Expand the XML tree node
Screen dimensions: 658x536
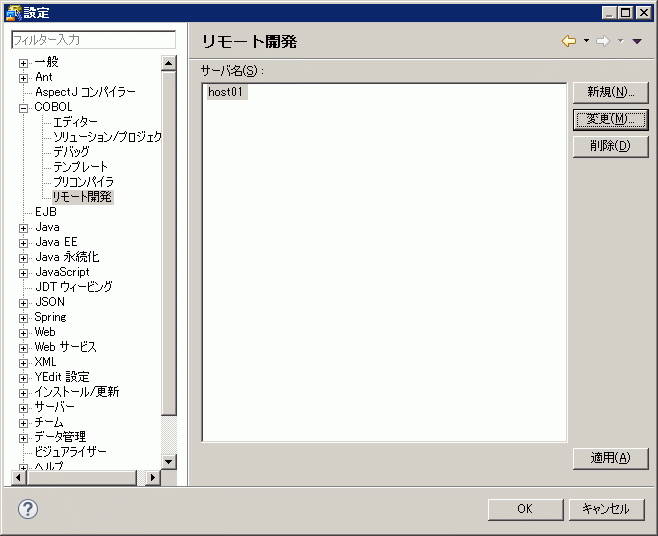click(x=24, y=363)
